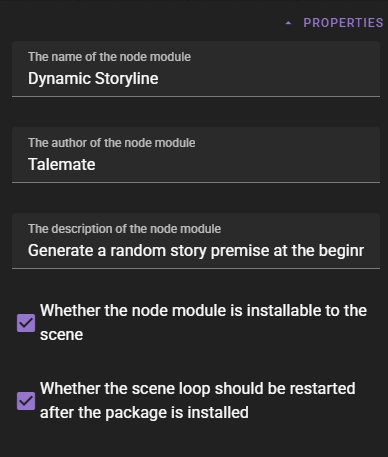This screenshot has width=388, height=457.
Task: Focus the node module author input field
Action: 196,155
